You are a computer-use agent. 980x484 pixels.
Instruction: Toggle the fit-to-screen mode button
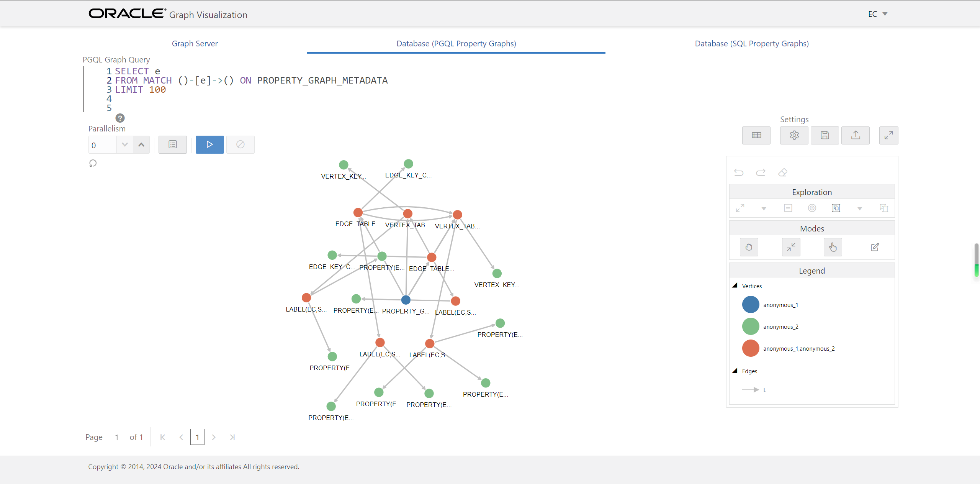791,247
